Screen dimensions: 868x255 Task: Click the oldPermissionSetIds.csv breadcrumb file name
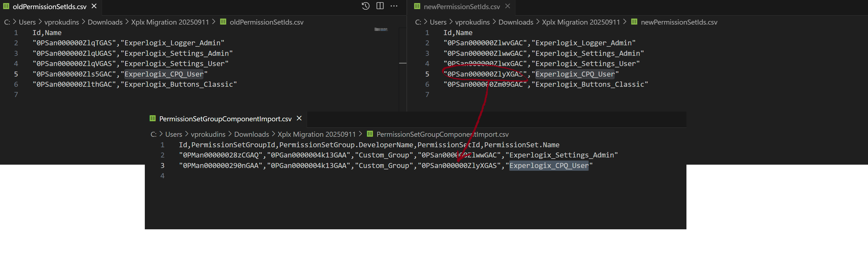pos(266,22)
